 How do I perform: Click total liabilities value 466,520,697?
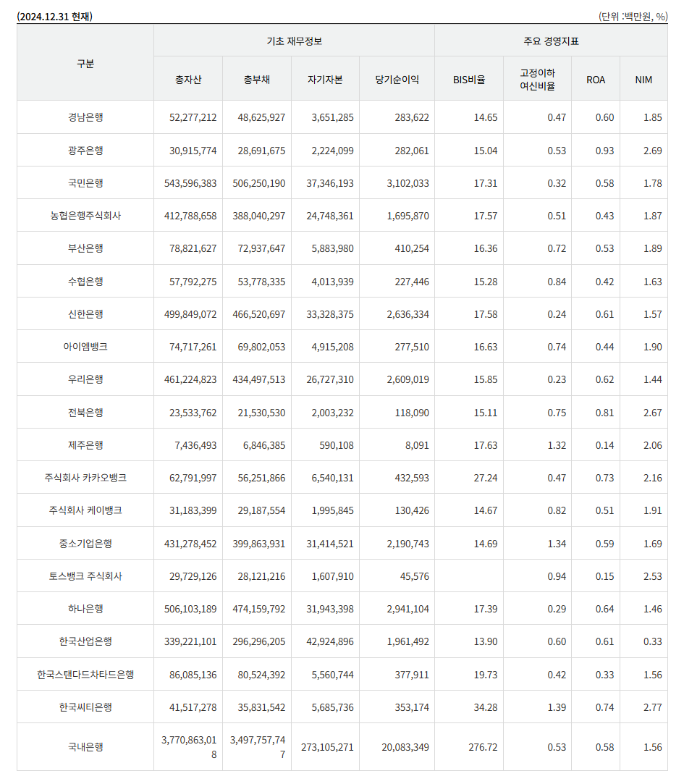pyautogui.click(x=259, y=314)
